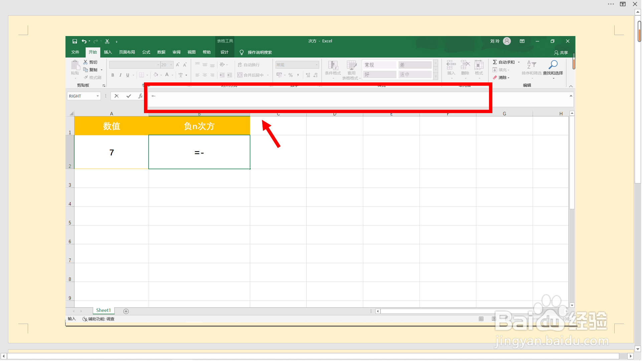Click the percent style icon
This screenshot has height=363, width=644.
pos(291,75)
